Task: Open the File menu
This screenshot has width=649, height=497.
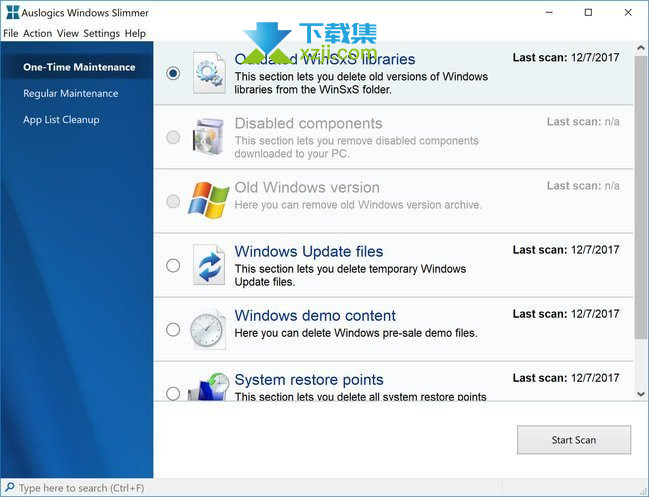Action: point(11,34)
